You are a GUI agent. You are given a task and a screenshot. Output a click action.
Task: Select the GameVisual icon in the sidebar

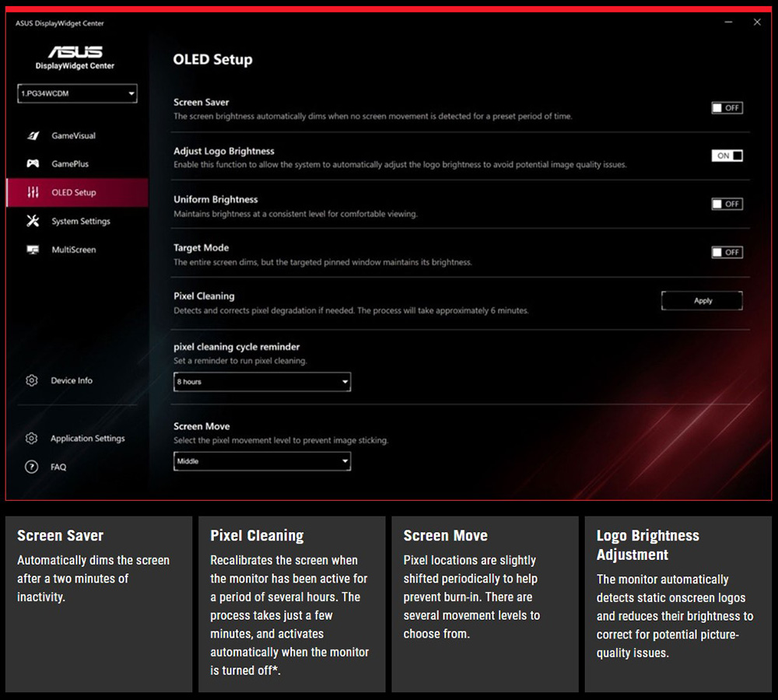tap(32, 135)
